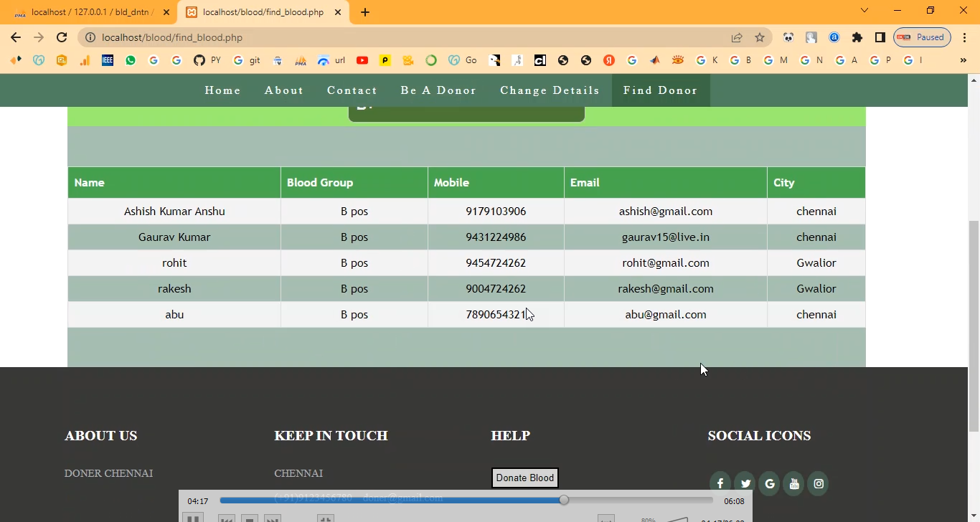
Task: Open the Twitter social icon
Action: (x=745, y=483)
